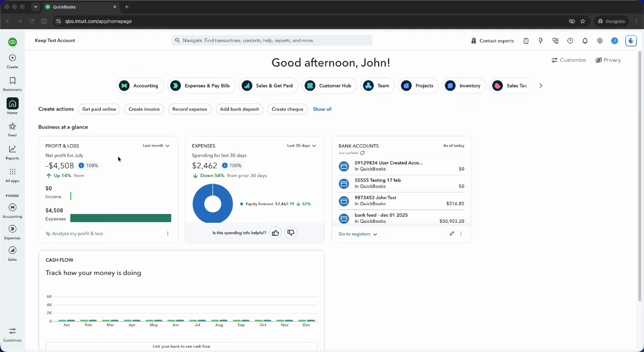
Task: Click Get paid online action
Action: tap(99, 109)
